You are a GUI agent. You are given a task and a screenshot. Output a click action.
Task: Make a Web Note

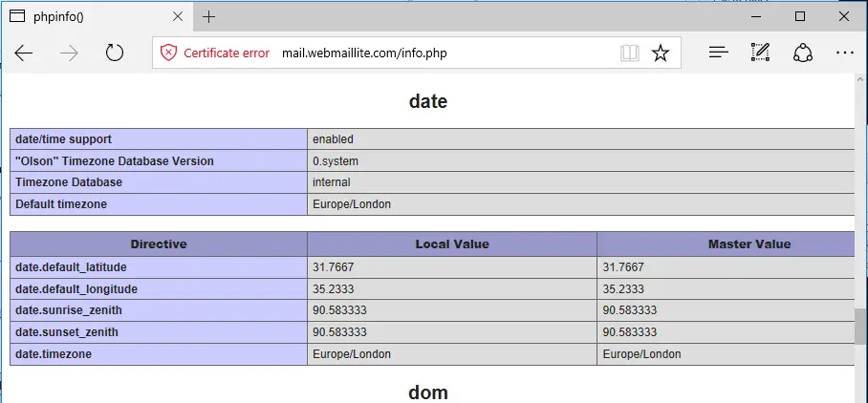760,53
